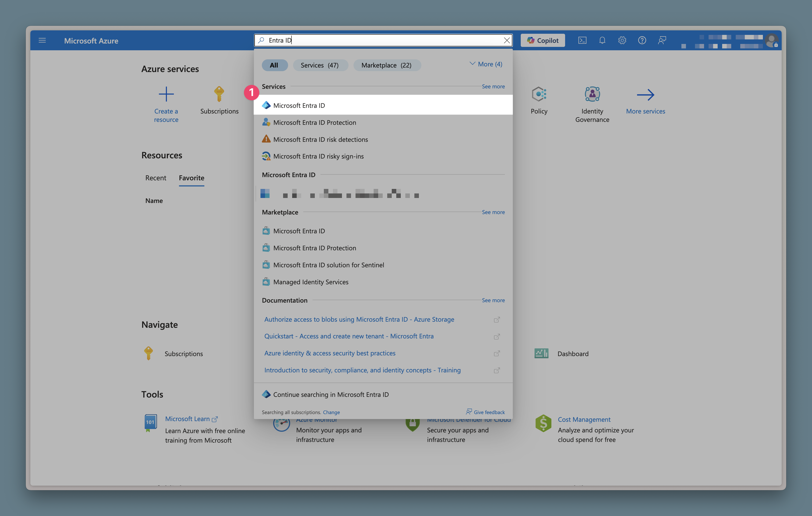The width and height of the screenshot is (812, 516).
Task: Open the Authorize access to blobs doc
Action: (x=359, y=319)
